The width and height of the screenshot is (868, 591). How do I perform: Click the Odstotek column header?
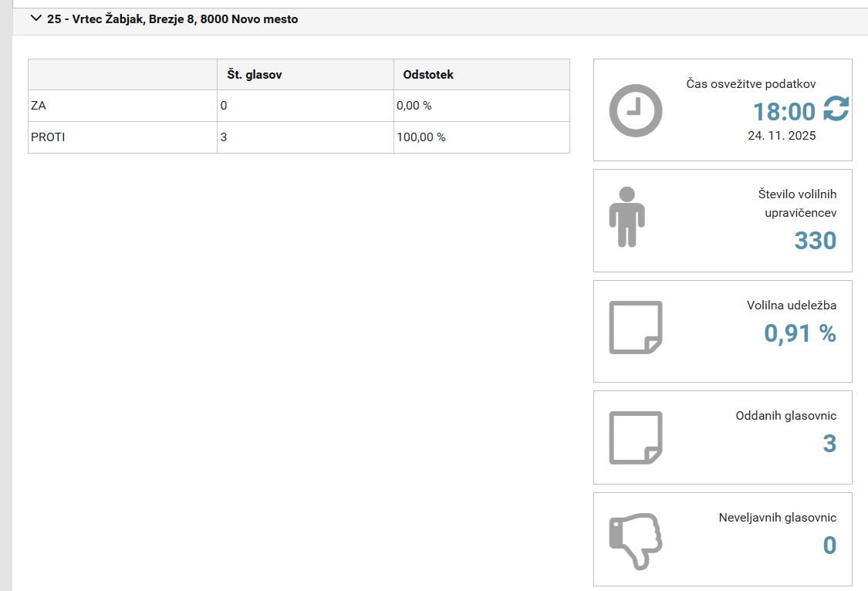(428, 75)
